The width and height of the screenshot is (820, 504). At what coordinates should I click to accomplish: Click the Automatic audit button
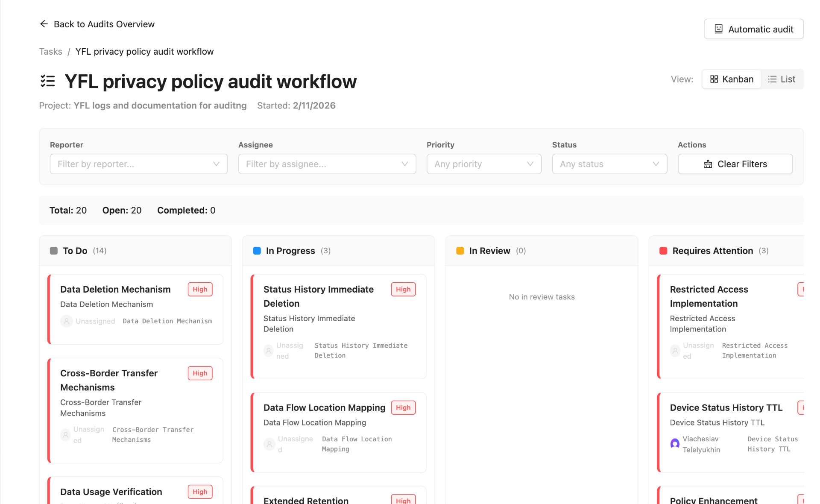[x=753, y=29]
